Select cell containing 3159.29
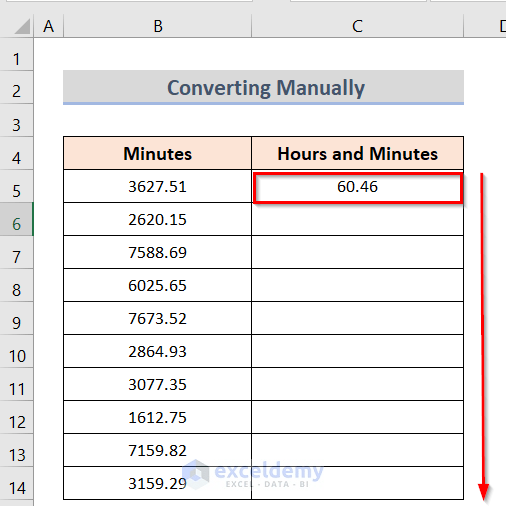The image size is (506, 506). coord(158,483)
